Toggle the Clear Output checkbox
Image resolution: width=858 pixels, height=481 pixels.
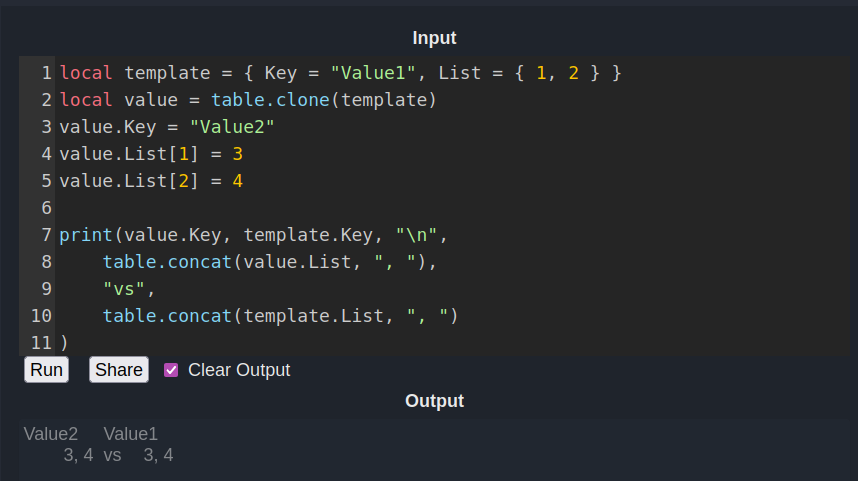click(171, 370)
